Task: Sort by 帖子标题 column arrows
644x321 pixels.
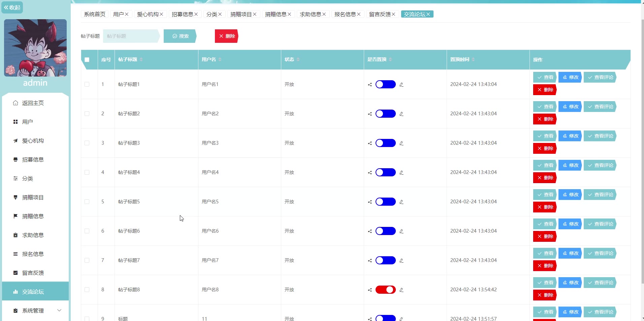Action: 141,59
